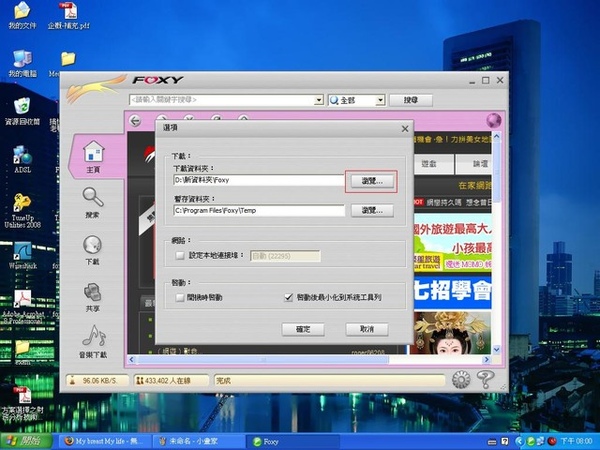Click the 433,402 人在線 status text
The image size is (600, 450).
[171, 380]
